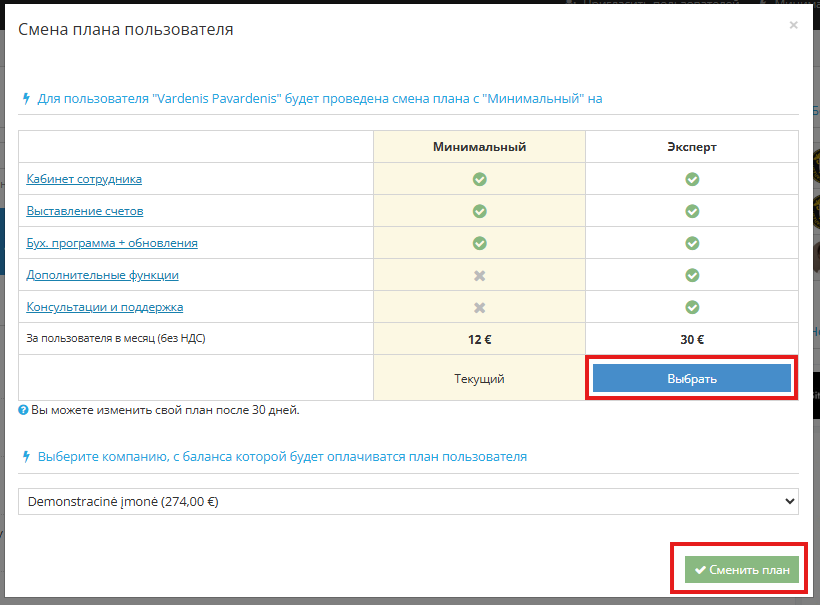Image resolution: width=820 pixels, height=605 pixels.
Task: Confirm with the Сменить план button
Action: tap(741, 570)
